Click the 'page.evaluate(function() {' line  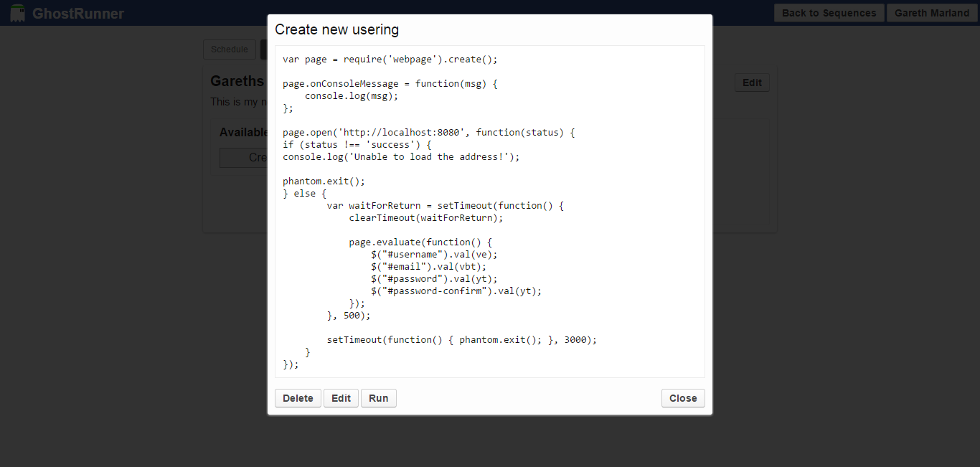pyautogui.click(x=420, y=242)
